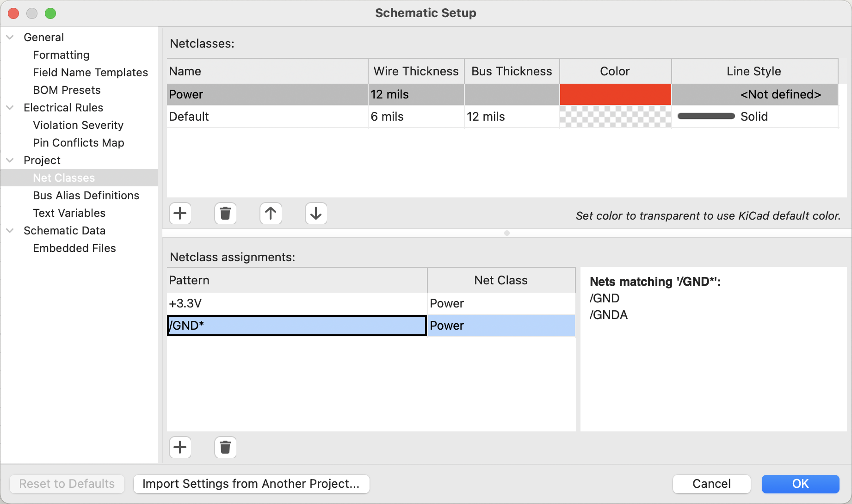This screenshot has height=504, width=852.
Task: Delete the selected Power netclass
Action: [225, 213]
